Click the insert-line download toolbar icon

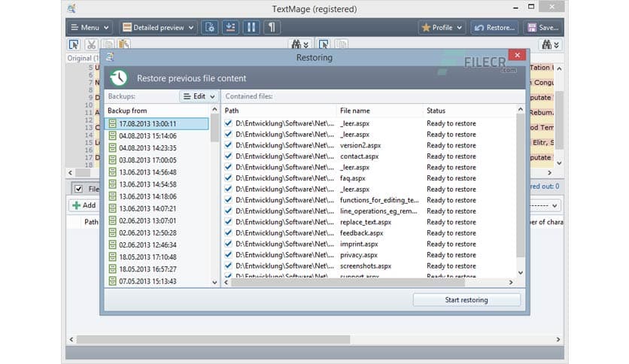pos(230,27)
